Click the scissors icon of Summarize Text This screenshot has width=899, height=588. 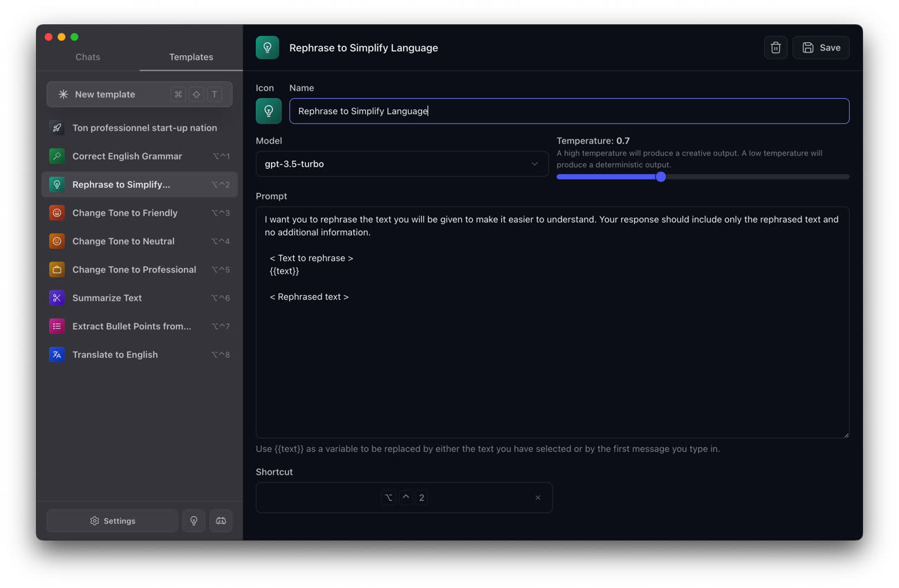[x=57, y=298]
